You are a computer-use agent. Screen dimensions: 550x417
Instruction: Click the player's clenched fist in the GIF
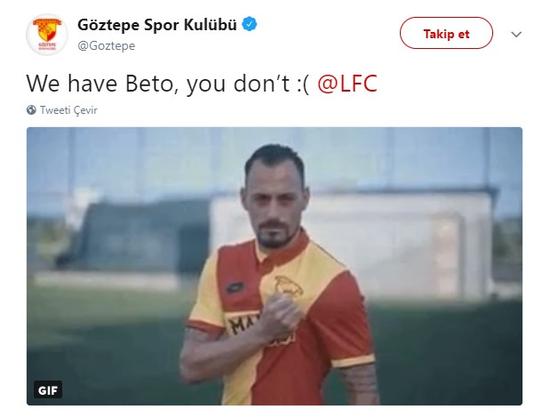point(281,314)
